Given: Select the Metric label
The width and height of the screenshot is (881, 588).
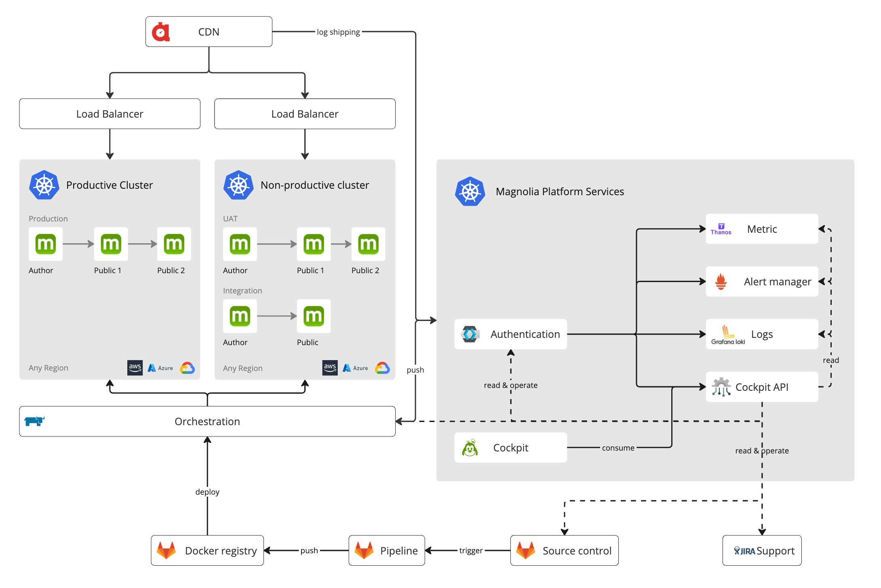Looking at the screenshot, I should point(762,229).
